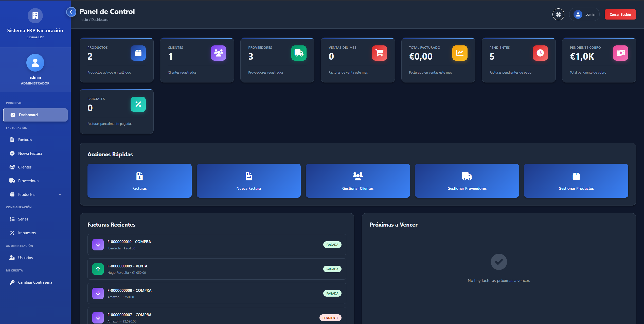Click the purple Clientes people icon
644x324 pixels.
point(218,53)
